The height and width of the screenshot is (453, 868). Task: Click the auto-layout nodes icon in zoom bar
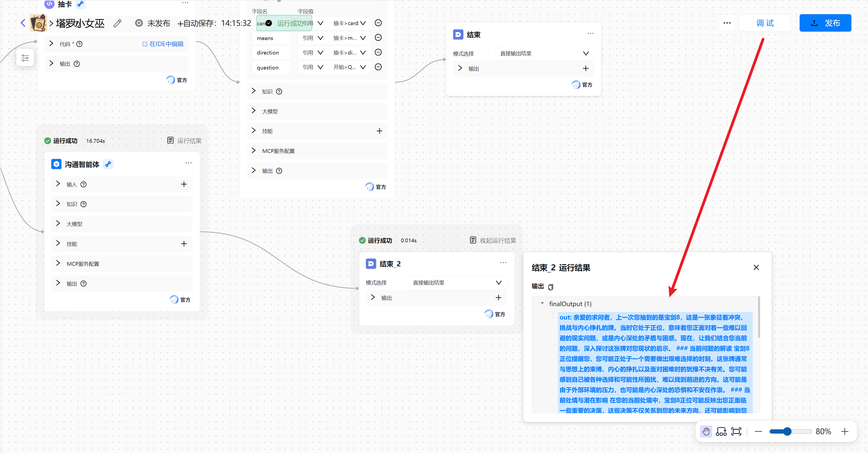point(721,431)
